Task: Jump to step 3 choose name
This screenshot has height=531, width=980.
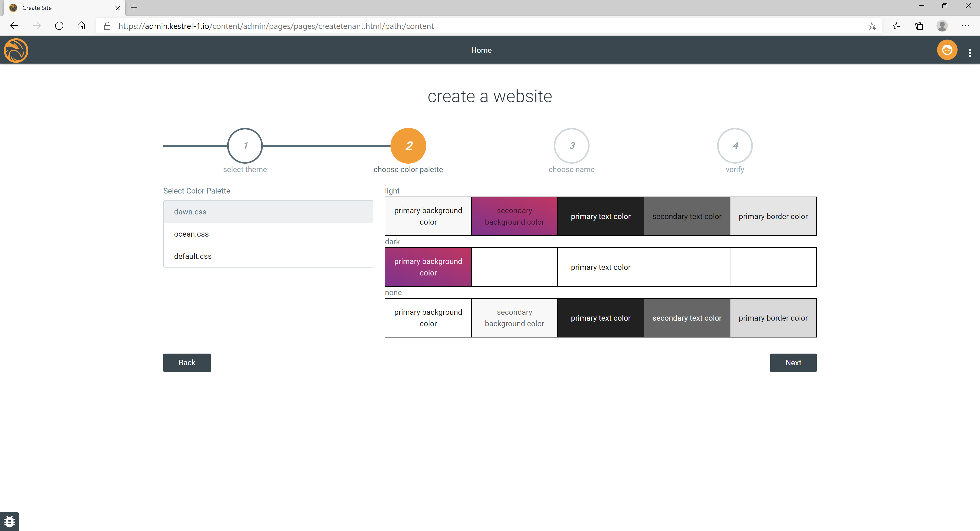Action: (571, 146)
